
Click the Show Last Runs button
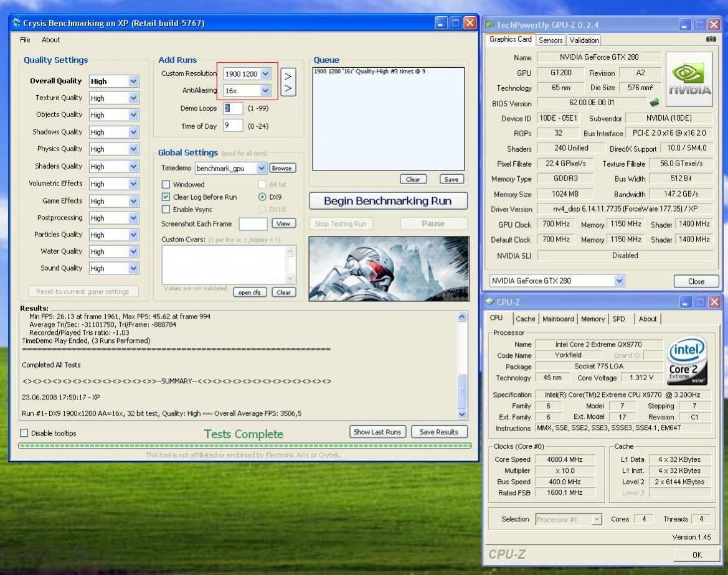[377, 432]
